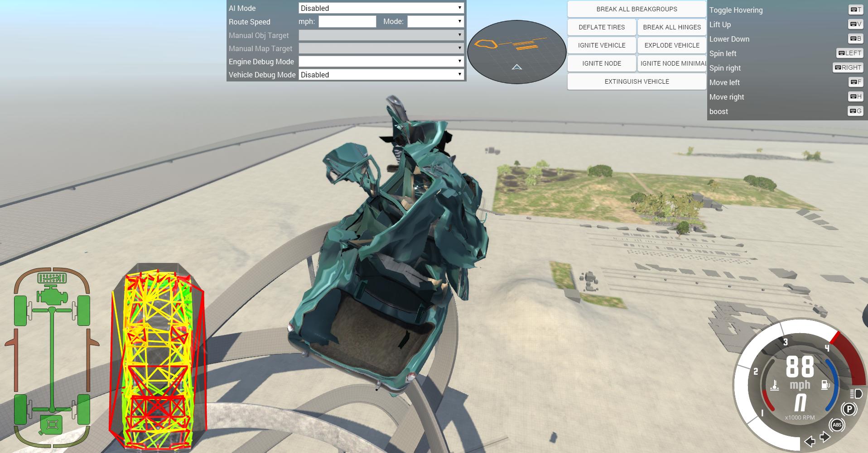Click the Route Speed mph input field
Screen dimensions: 868x453
pyautogui.click(x=347, y=21)
